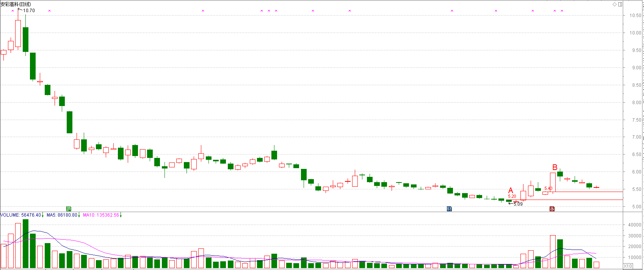
Task: Click the red 5.43 price annotation
Action: [548, 188]
